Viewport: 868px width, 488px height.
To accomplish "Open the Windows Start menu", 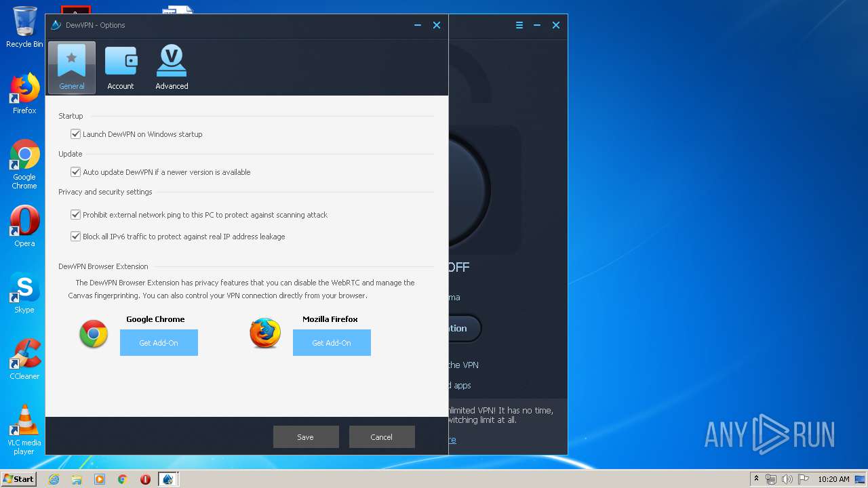I will pyautogui.click(x=18, y=479).
